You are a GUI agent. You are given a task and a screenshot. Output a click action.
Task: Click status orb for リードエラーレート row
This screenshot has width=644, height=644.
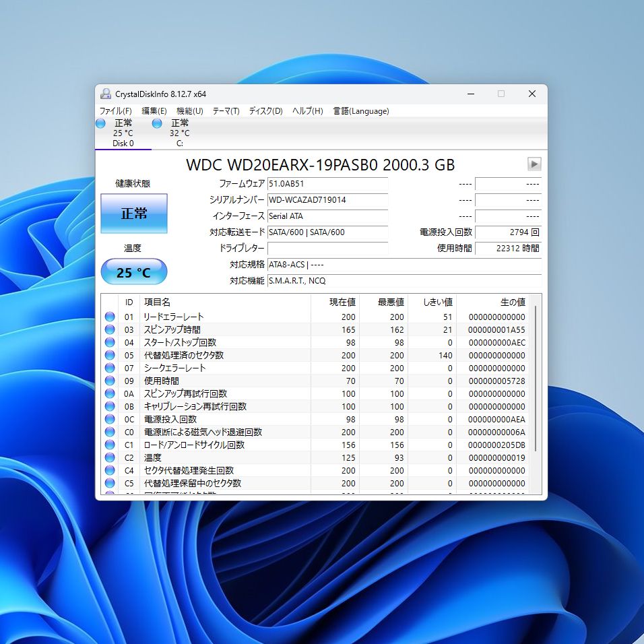tap(110, 317)
